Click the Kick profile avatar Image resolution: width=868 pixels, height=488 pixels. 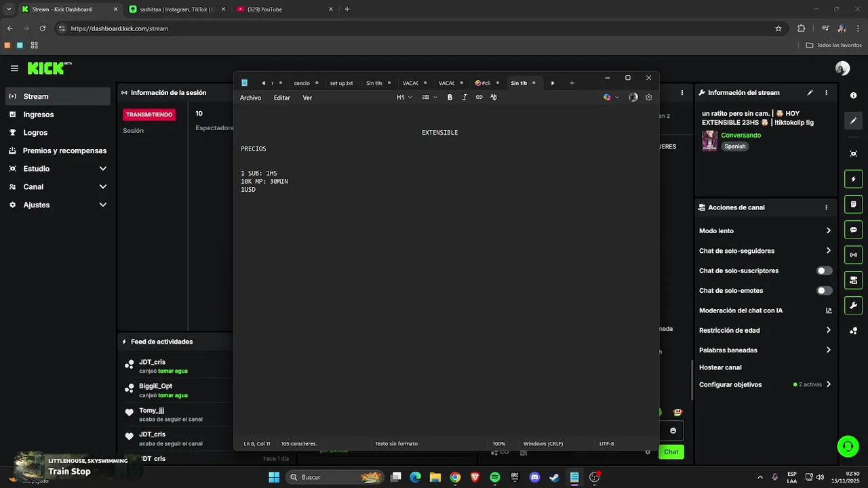[842, 68]
